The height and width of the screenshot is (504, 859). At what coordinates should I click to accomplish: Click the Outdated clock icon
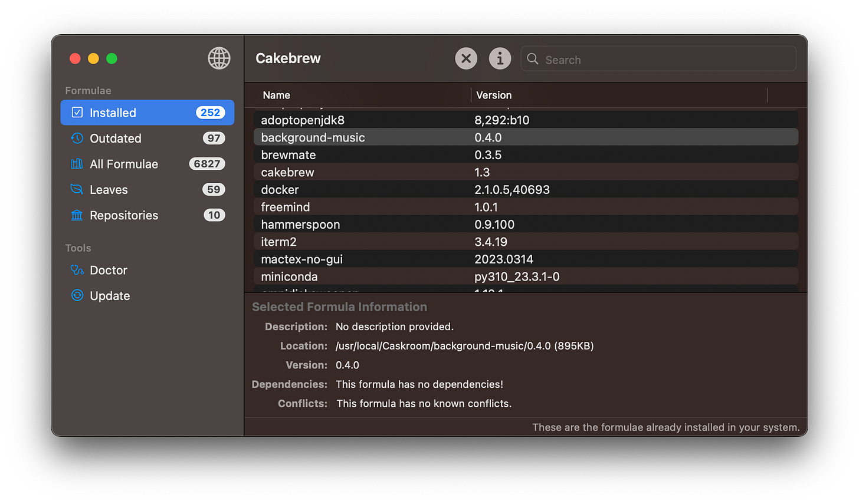77,138
